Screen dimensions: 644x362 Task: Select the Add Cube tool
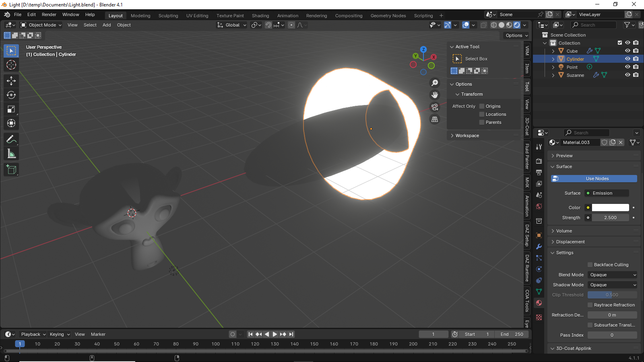click(x=11, y=170)
